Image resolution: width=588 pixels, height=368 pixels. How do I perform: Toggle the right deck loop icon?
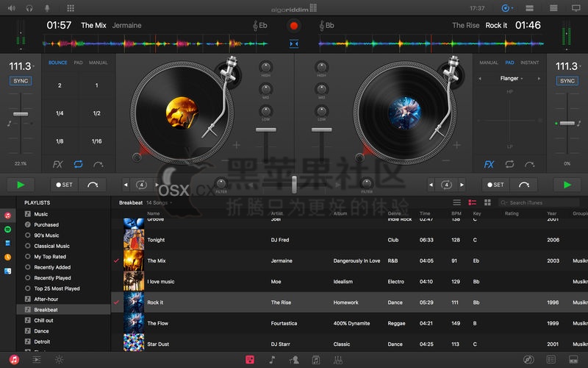[x=509, y=164]
